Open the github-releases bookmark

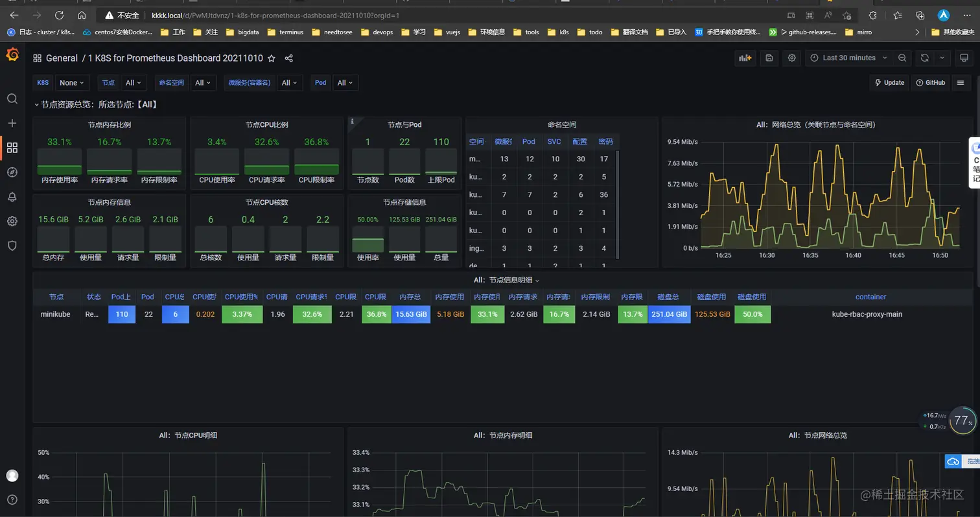(x=803, y=32)
